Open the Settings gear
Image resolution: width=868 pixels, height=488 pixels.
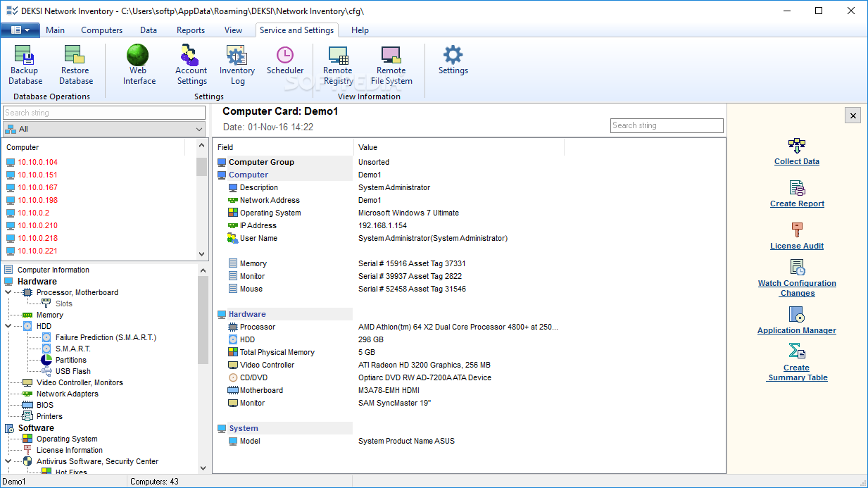point(453,61)
